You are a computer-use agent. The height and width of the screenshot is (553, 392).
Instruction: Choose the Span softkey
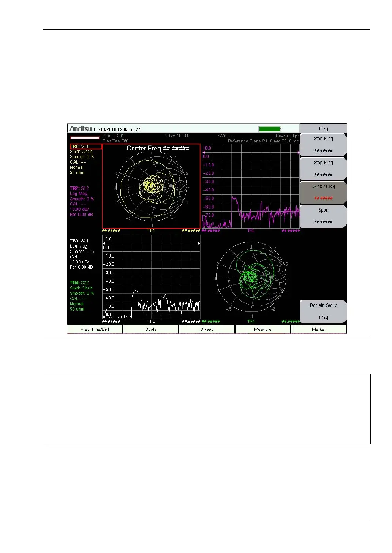(x=323, y=216)
